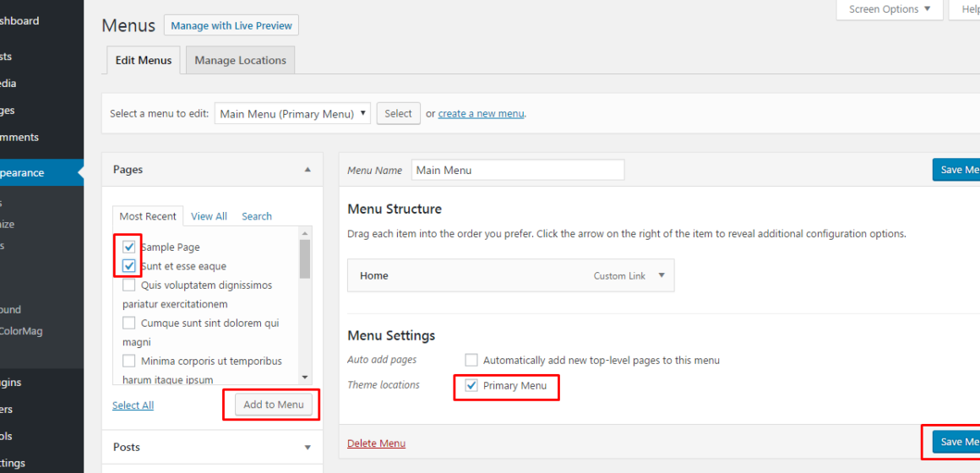980x473 pixels.
Task: Select the Cumque sunt sint dolorem checkbox
Action: (x=129, y=323)
